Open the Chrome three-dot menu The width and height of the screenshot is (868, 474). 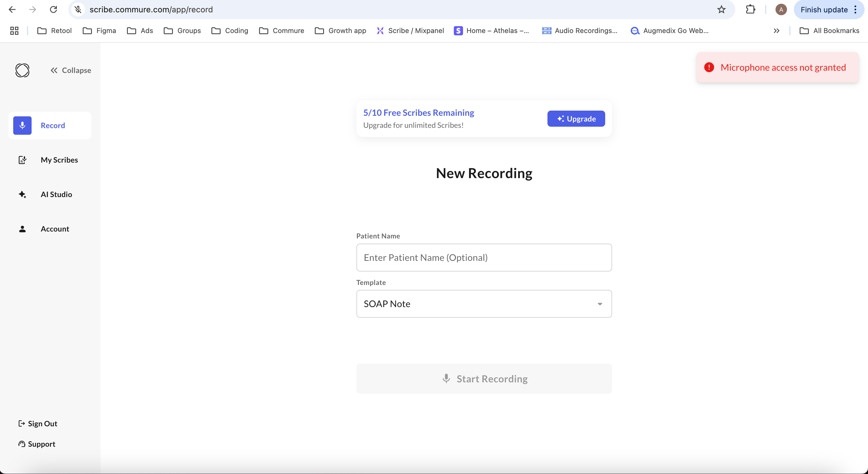click(855, 9)
